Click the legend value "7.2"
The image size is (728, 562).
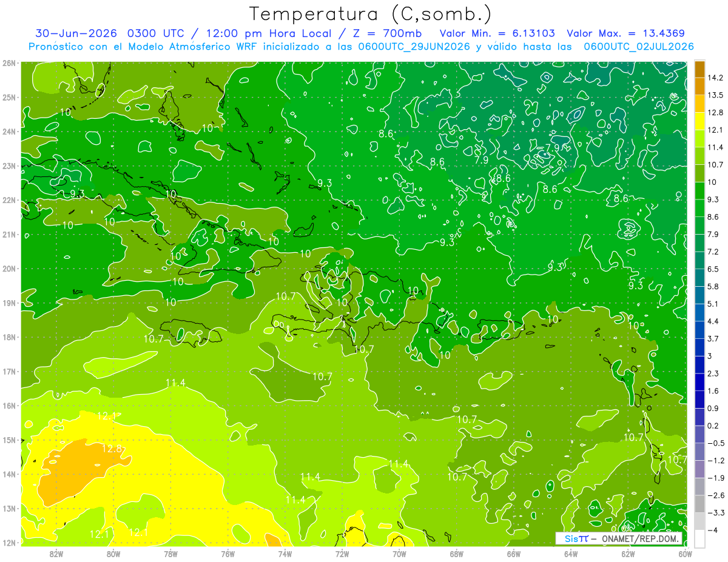[x=714, y=252]
